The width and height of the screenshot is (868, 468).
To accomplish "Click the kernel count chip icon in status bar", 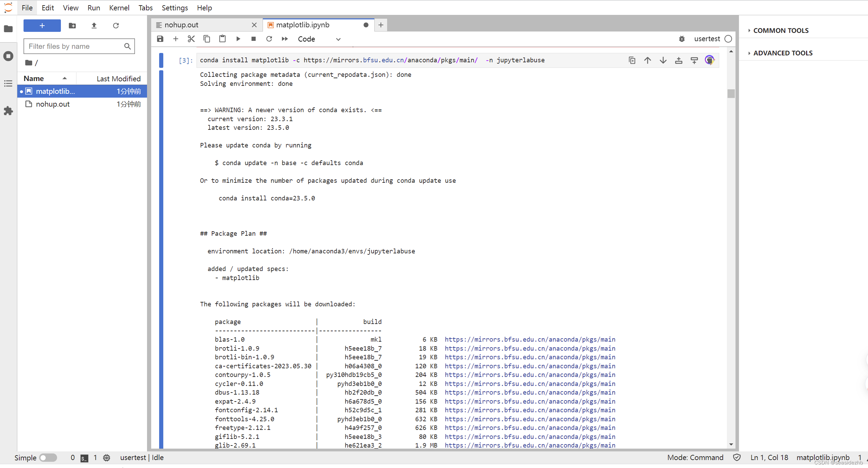I will coord(107,458).
